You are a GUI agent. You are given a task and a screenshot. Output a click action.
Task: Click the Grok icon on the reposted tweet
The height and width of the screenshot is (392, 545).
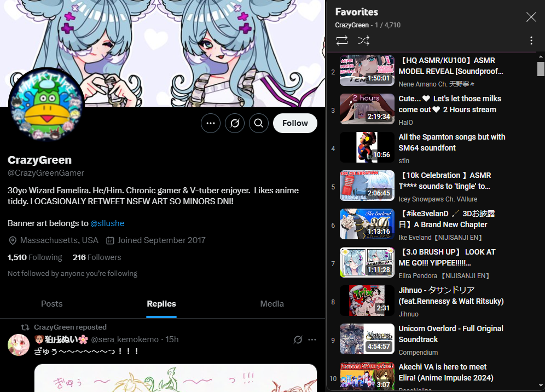click(298, 339)
